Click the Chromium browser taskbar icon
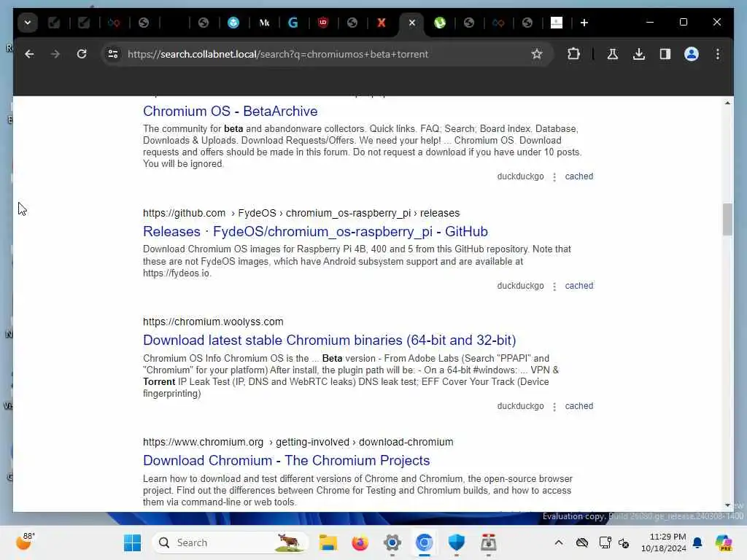The height and width of the screenshot is (560, 747). coord(424,542)
